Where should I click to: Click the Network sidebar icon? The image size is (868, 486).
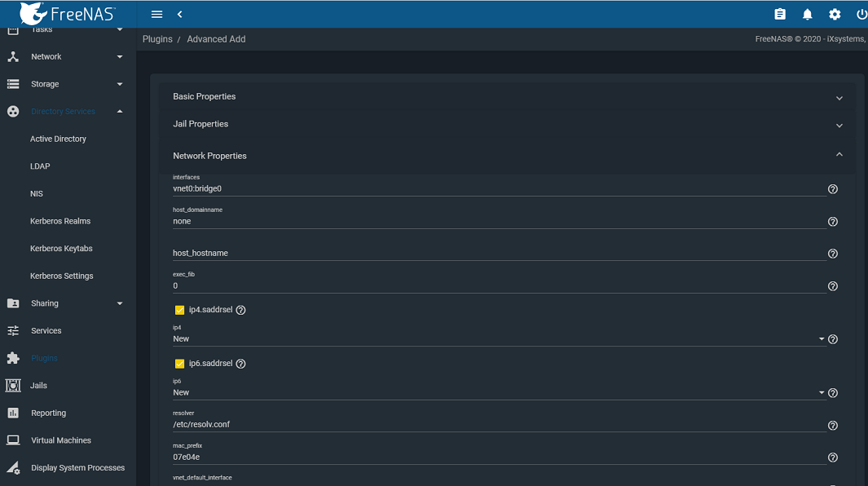pyautogui.click(x=13, y=56)
